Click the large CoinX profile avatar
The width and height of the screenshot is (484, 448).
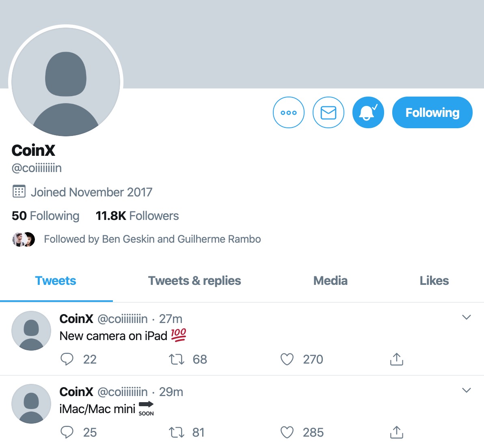[x=66, y=82]
